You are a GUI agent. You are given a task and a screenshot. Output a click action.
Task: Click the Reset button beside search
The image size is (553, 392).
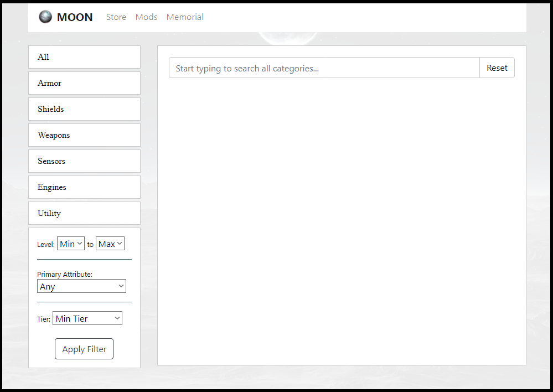tap(497, 68)
